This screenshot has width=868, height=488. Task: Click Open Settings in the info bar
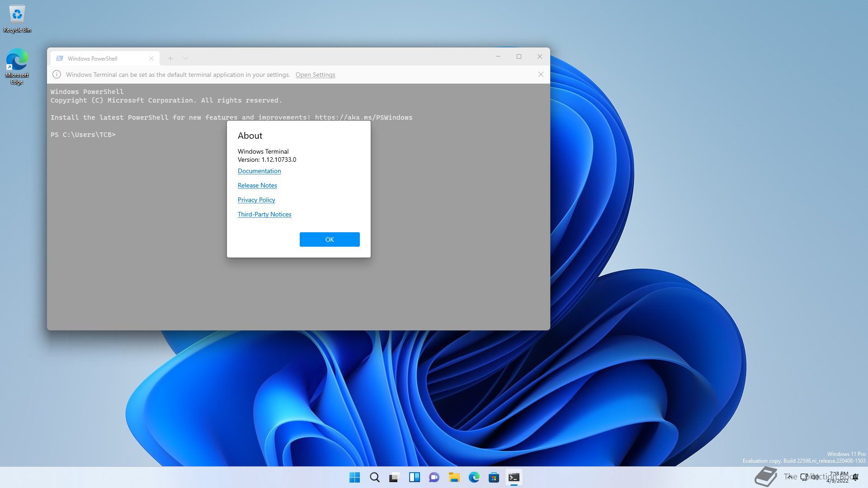point(315,75)
